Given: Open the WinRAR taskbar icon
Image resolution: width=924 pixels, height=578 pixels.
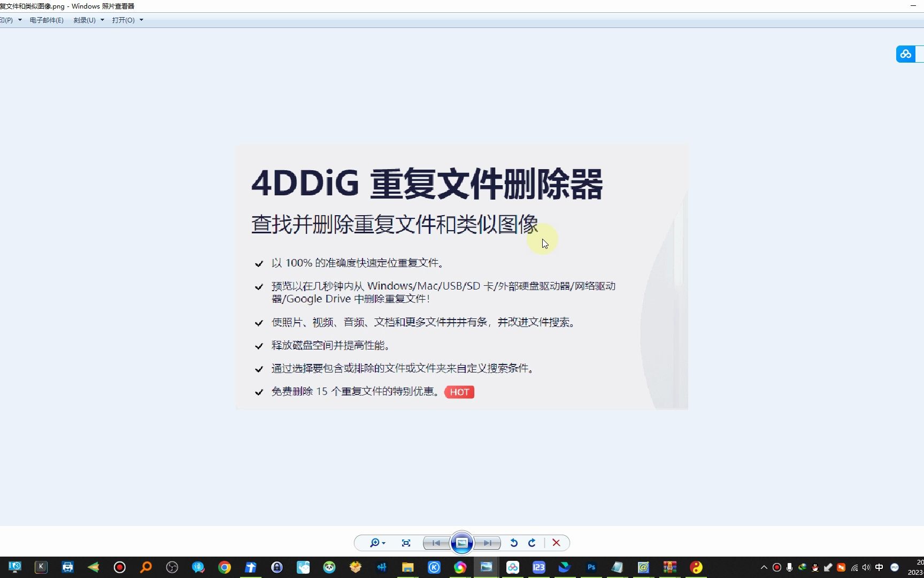Looking at the screenshot, I should click(669, 567).
